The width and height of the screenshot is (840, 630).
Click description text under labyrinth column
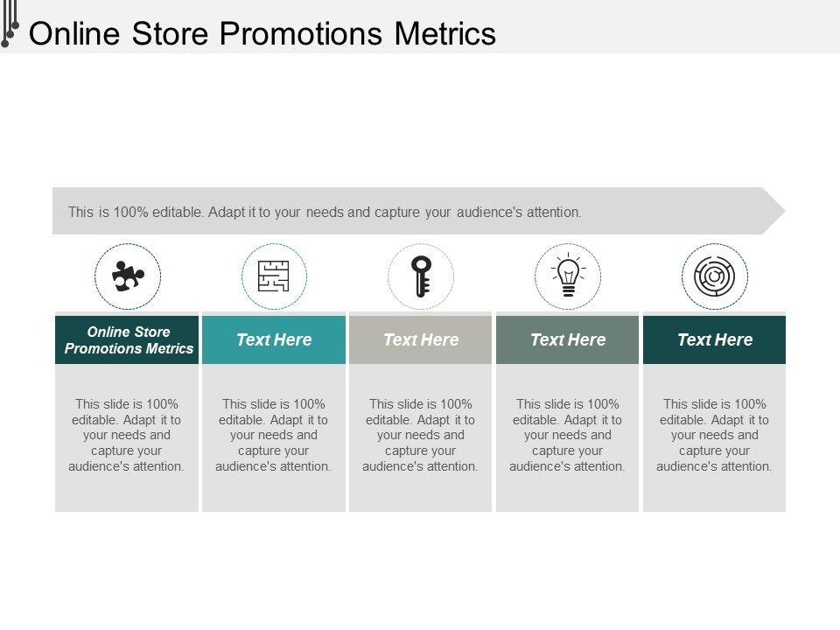[715, 435]
